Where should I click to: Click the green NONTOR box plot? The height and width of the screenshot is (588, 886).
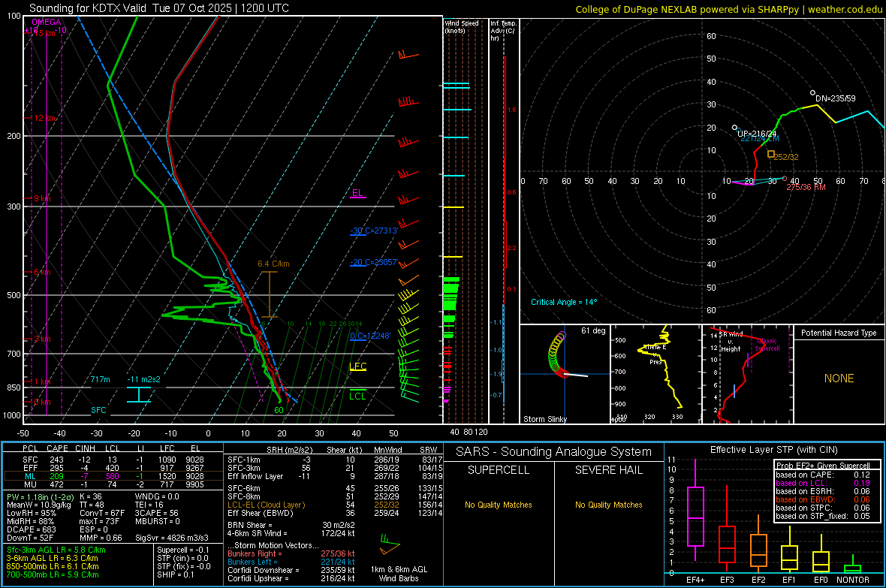pos(852,565)
